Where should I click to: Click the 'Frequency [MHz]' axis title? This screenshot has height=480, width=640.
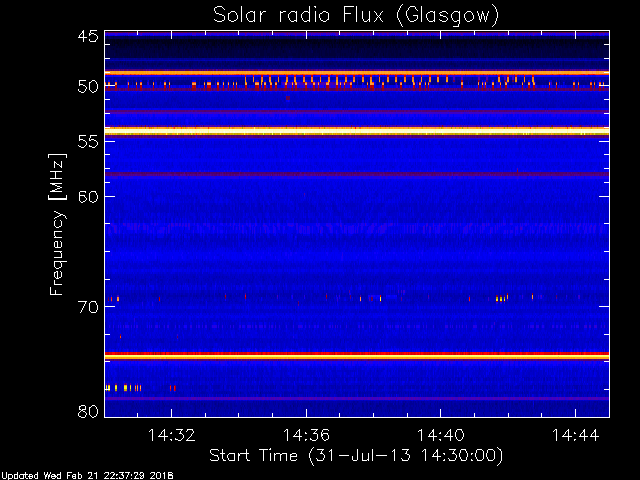(x=57, y=224)
